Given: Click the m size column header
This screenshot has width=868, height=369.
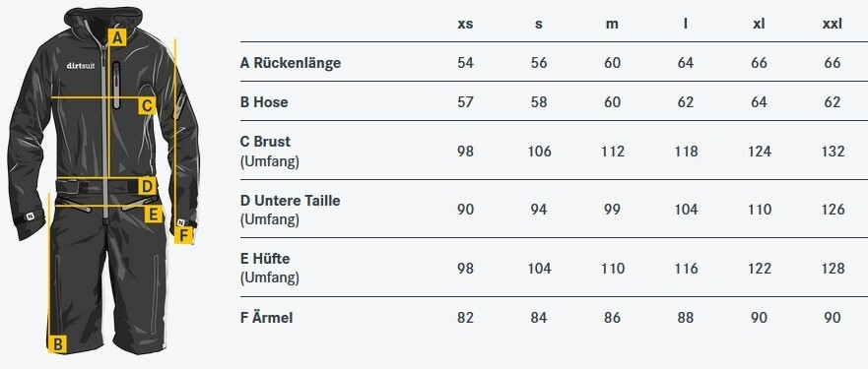Looking at the screenshot, I should (x=612, y=25).
